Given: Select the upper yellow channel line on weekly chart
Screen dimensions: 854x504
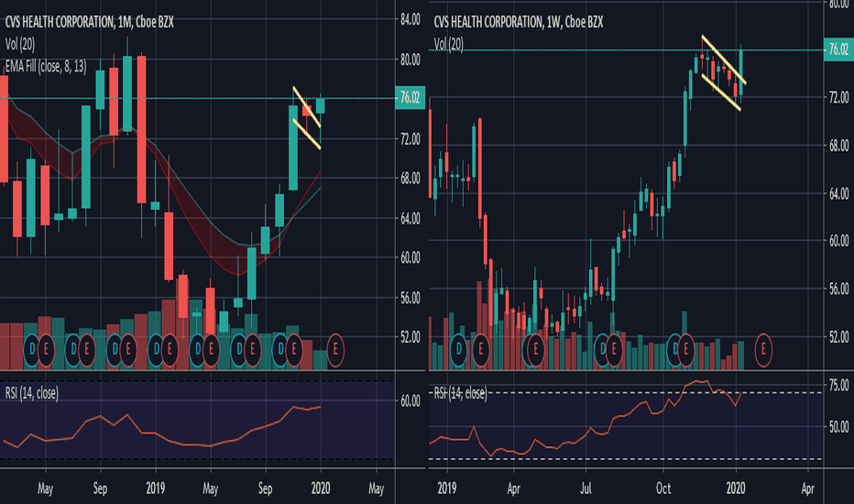Looking at the screenshot, I should point(724,60).
